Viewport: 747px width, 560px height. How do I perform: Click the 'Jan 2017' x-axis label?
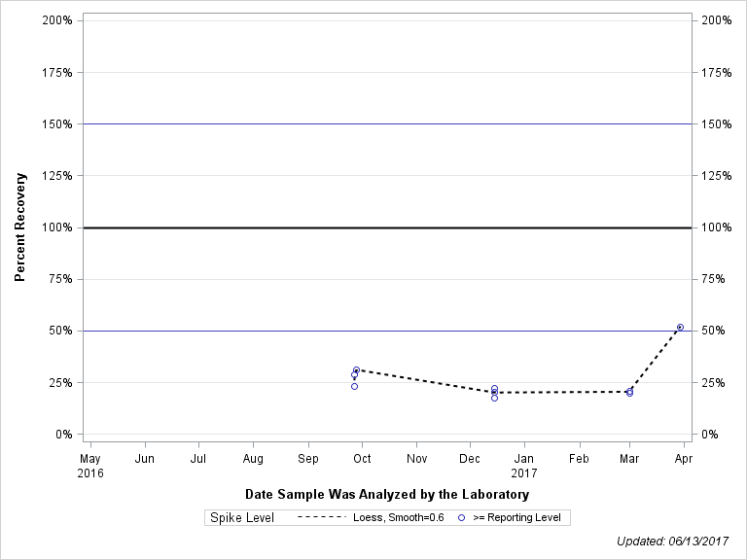[x=524, y=466]
